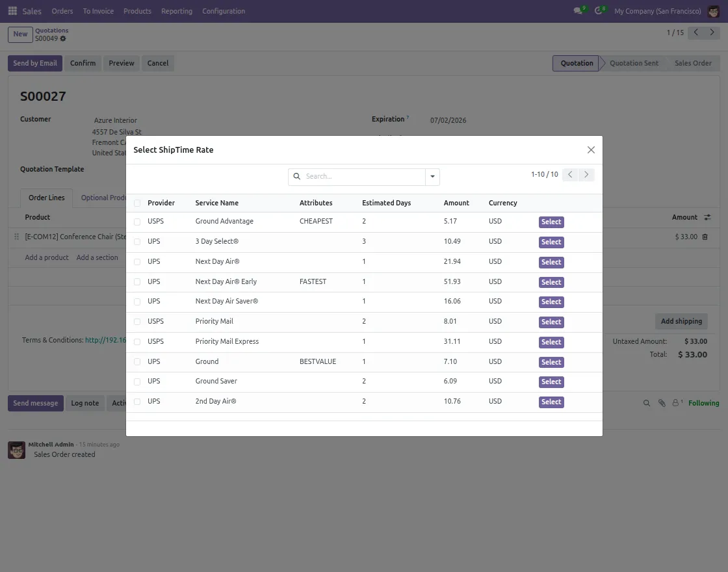Select the Ground Advantage rate
The width and height of the screenshot is (728, 572).
(551, 222)
